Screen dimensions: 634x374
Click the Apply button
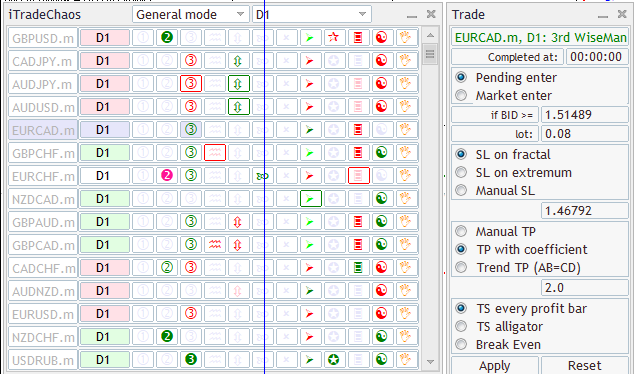(495, 366)
